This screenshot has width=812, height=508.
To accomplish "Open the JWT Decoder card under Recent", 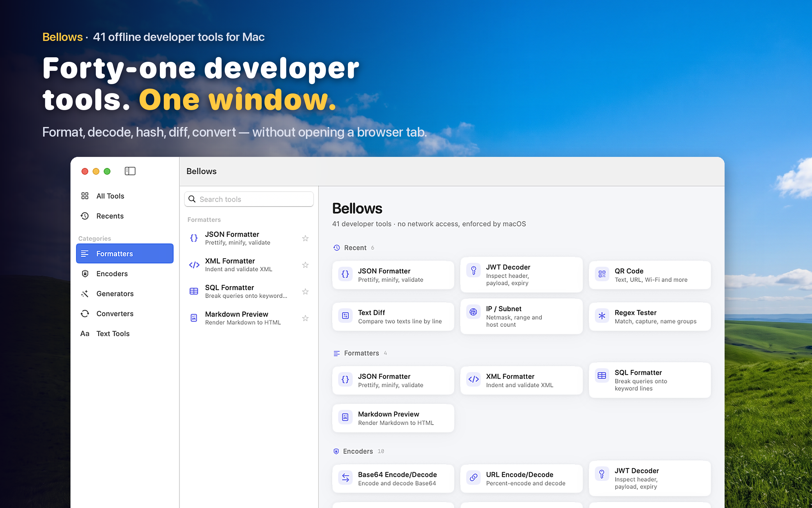I will click(x=521, y=275).
